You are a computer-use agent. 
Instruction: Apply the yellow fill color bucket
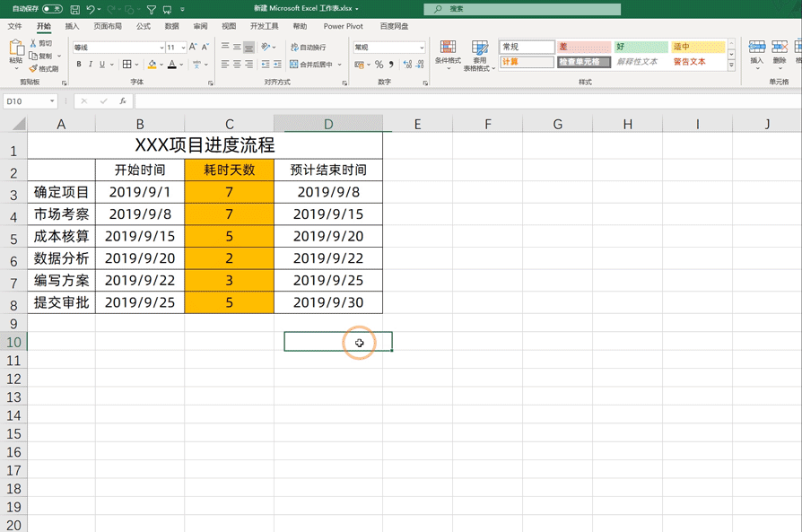point(152,64)
